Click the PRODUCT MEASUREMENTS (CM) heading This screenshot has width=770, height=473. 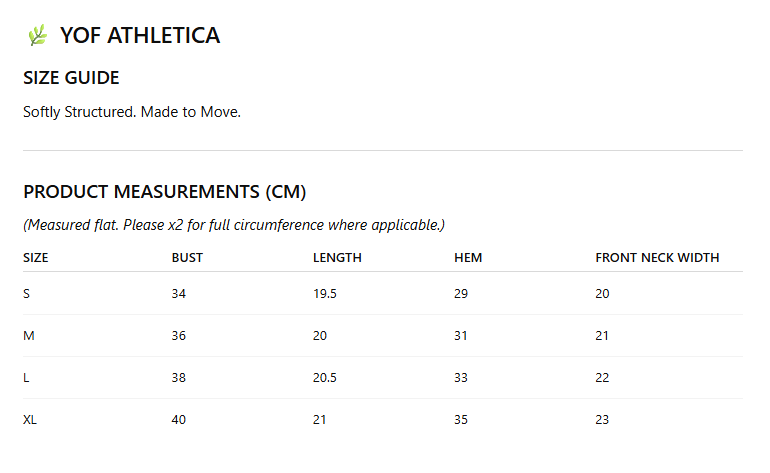coord(165,192)
